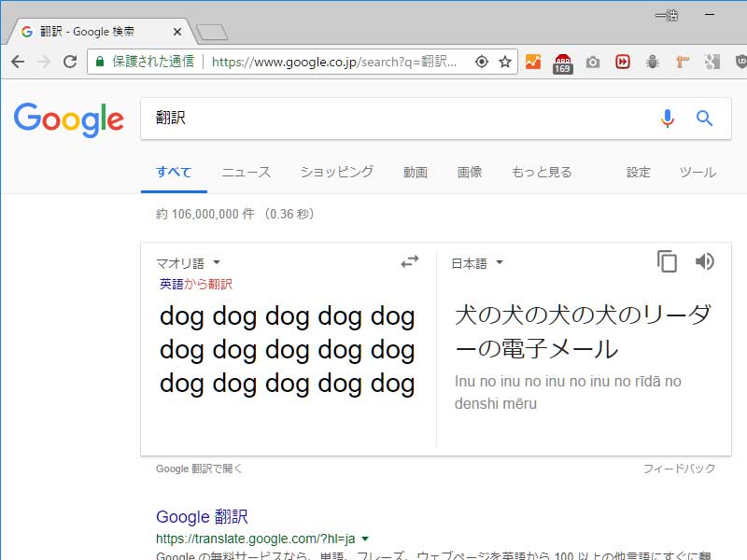This screenshot has height=560, width=747.
Task: Bookmark this page with the star icon
Action: [505, 62]
